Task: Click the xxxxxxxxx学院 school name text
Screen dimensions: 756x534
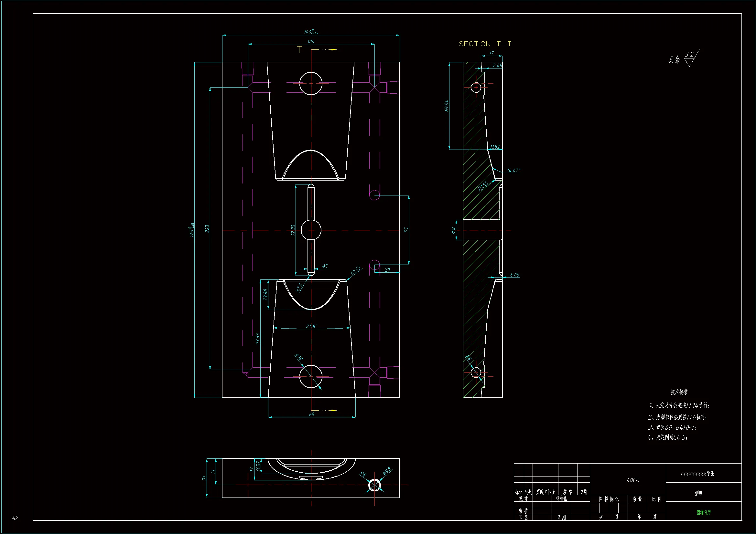Action: point(697,474)
